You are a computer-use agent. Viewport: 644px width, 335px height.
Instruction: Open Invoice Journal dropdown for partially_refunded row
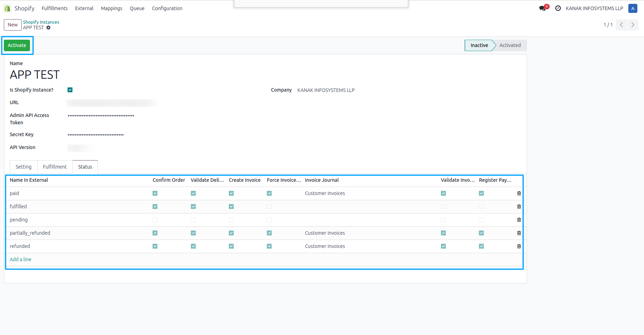tap(370, 233)
